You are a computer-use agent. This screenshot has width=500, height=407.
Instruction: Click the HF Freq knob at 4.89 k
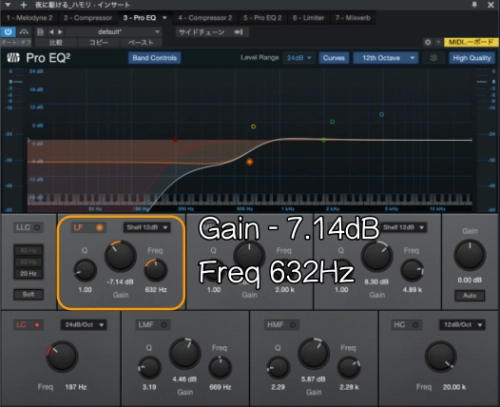412,270
